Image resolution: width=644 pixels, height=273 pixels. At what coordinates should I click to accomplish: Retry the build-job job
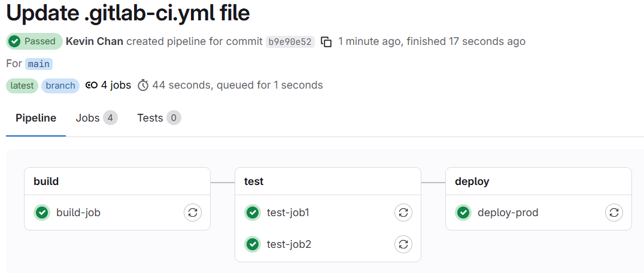193,212
